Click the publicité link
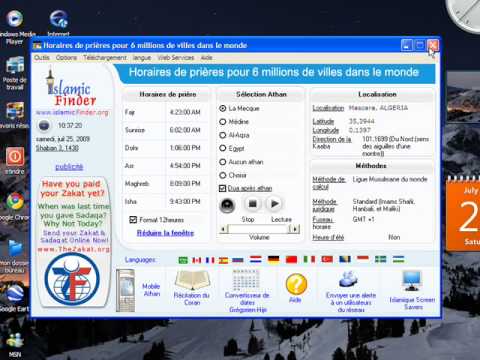480x360 pixels. [69, 167]
